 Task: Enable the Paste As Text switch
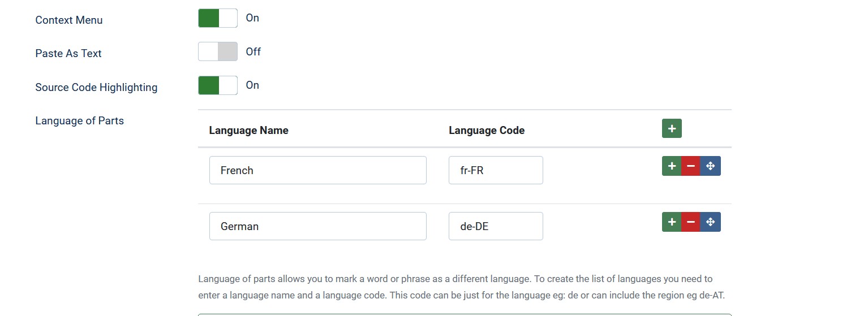tap(218, 51)
